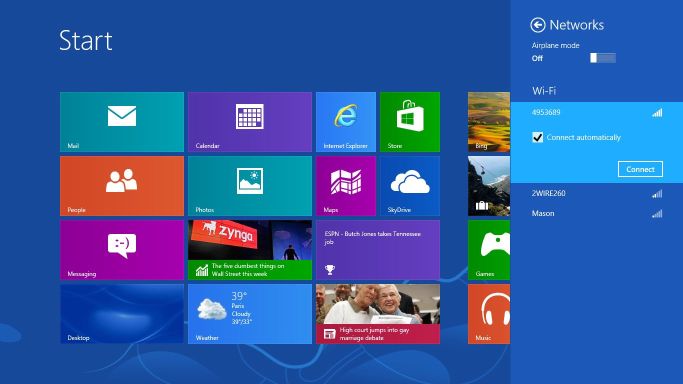
Task: Click signal strength icon for 4953689
Action: tap(657, 113)
